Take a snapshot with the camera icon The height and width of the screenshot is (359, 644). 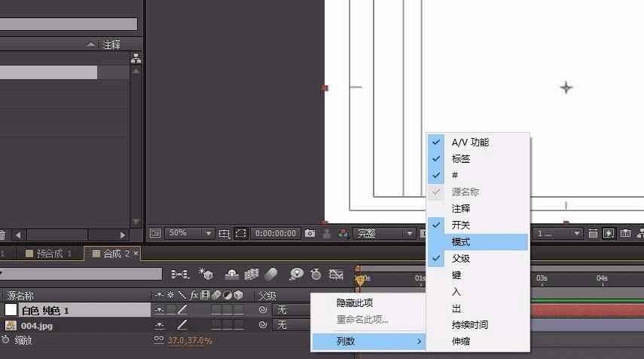[x=310, y=234]
